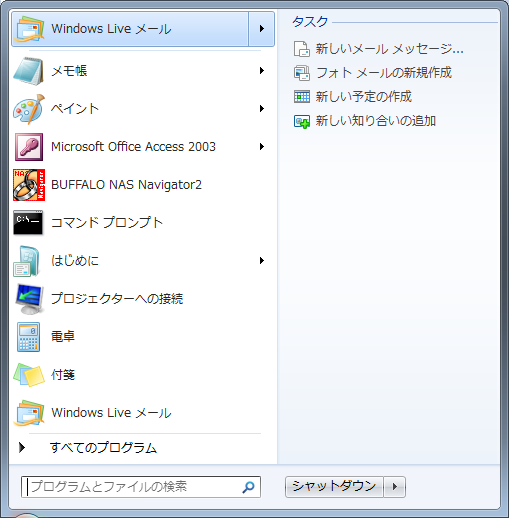The height and width of the screenshot is (520, 509).
Task: Launch BUFFALO NAS Navigator2 icon
Action: click(x=29, y=185)
